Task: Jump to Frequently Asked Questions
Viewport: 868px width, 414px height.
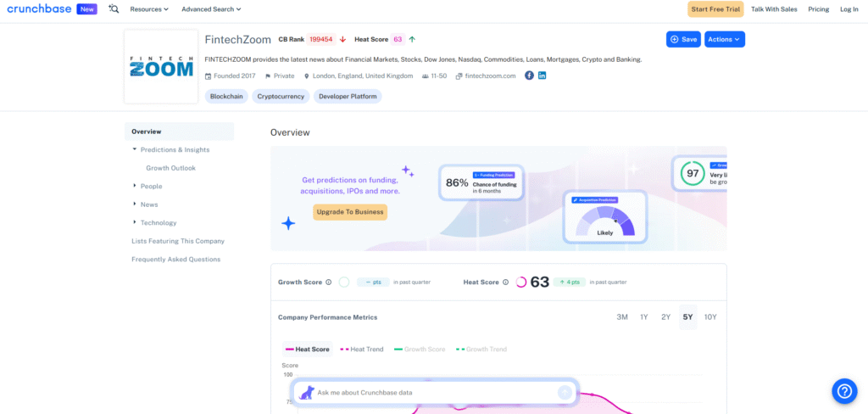Action: pos(176,260)
